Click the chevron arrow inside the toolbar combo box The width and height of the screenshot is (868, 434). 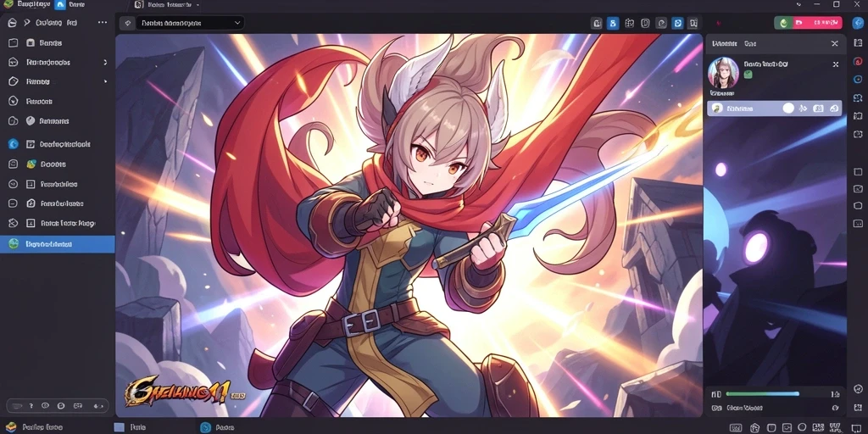tap(237, 23)
